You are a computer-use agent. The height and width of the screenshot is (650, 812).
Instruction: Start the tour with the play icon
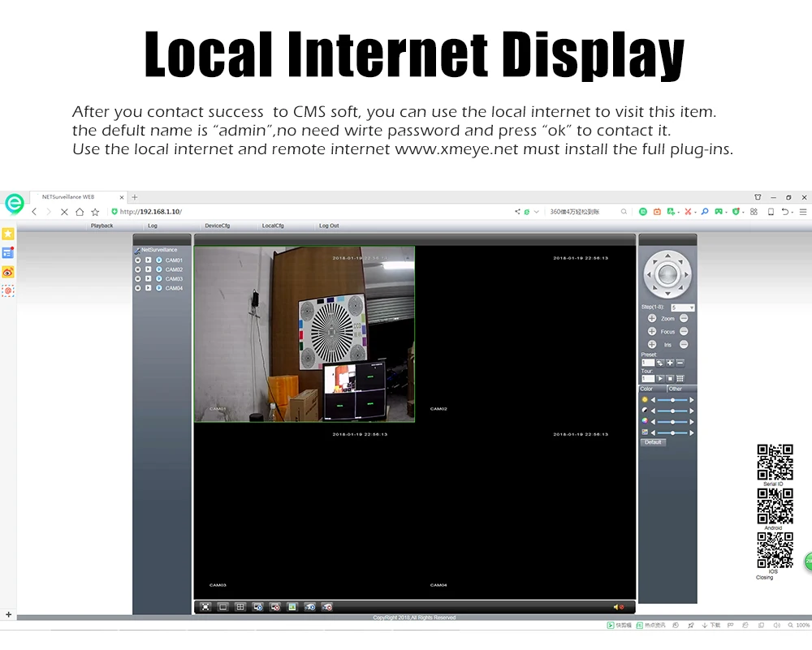coord(659,379)
